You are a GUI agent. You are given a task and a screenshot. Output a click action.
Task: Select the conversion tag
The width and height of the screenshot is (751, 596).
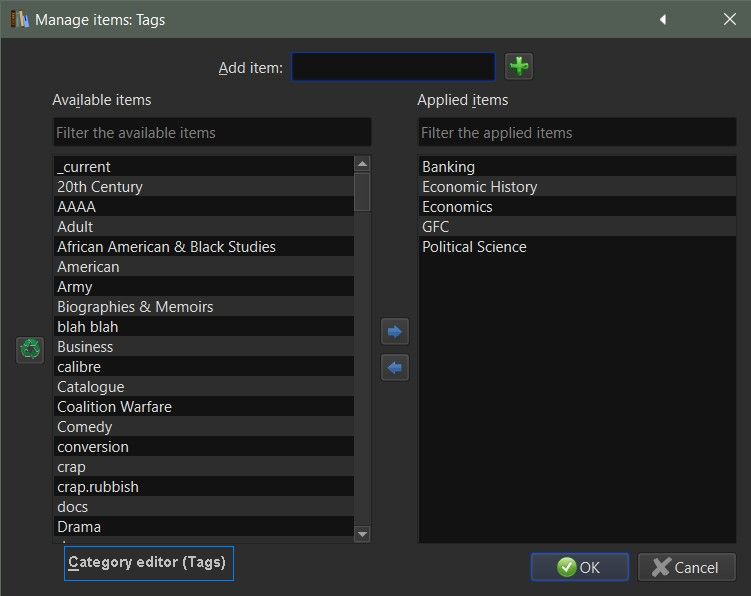[204, 447]
